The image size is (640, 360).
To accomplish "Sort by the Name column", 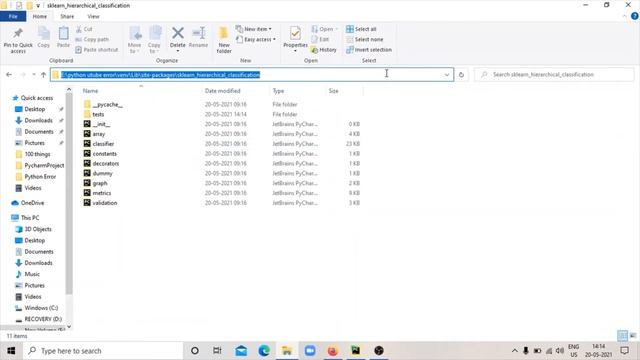I will (x=90, y=91).
